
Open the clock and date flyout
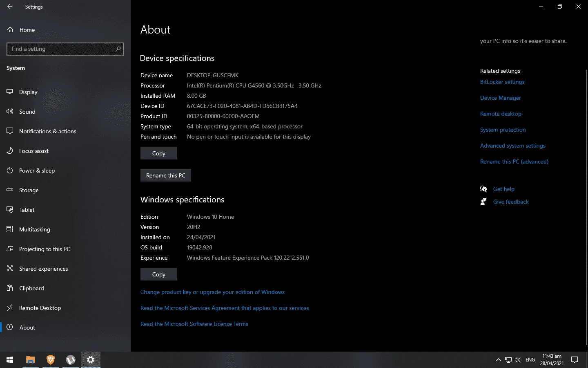[552, 360]
